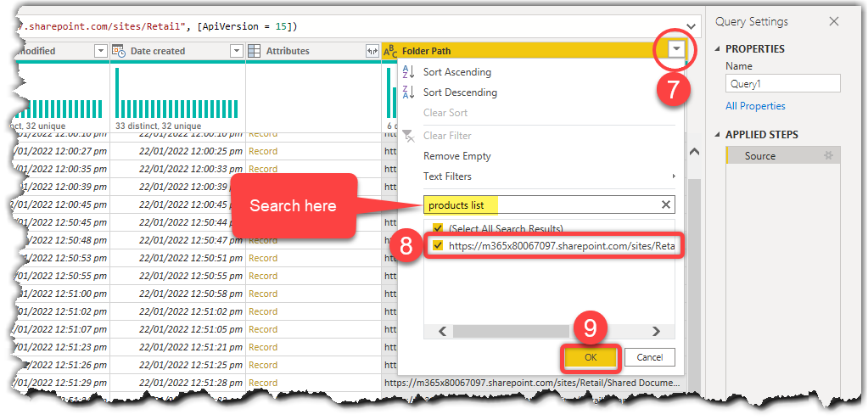Click the Folder Path ABC type icon
868x420 pixels.
point(390,52)
